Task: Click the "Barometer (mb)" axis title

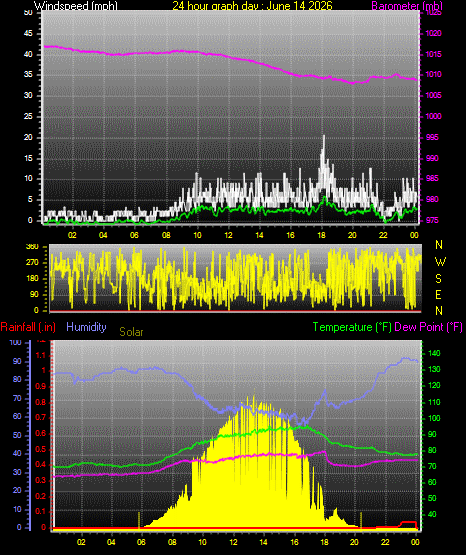Action: point(407,5)
